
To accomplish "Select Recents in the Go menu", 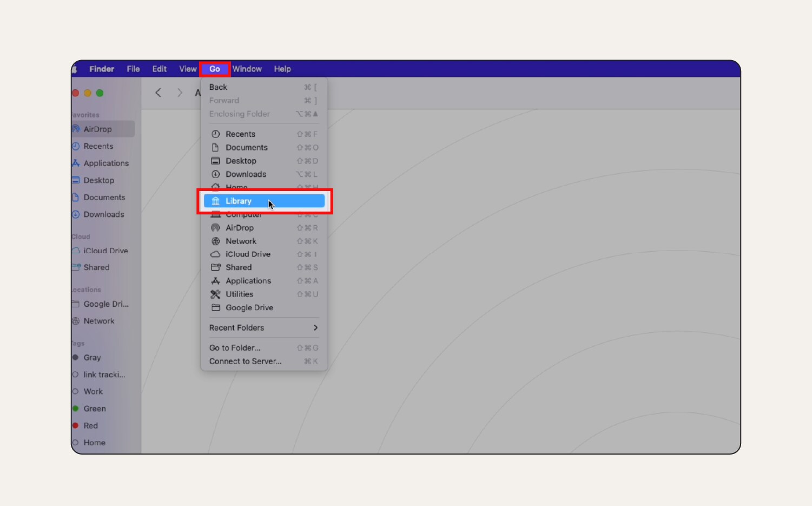I will tap(264, 134).
